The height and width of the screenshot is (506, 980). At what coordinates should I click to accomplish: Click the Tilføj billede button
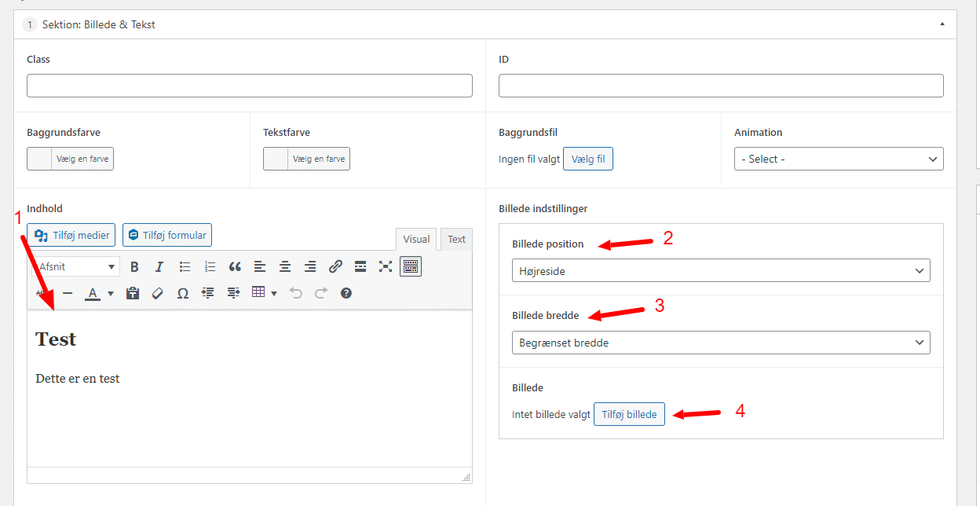[629, 414]
